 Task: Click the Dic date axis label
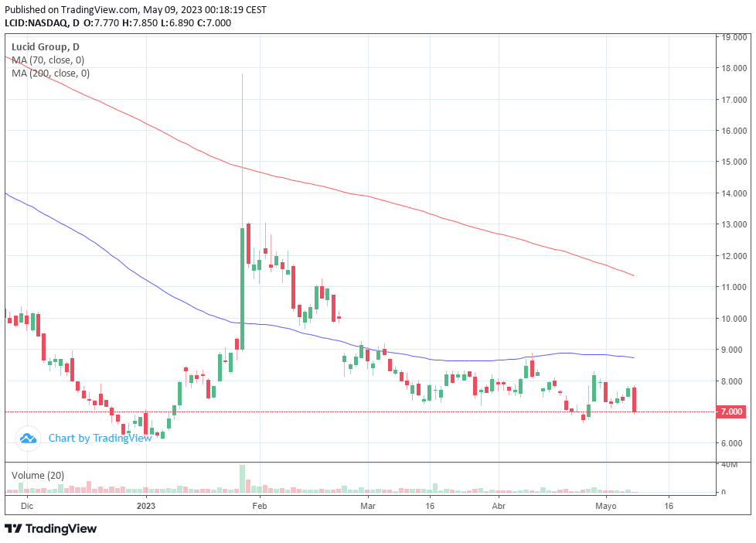click(x=27, y=506)
